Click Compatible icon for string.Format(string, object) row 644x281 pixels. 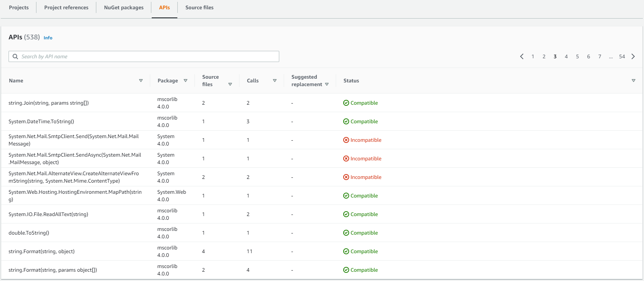pyautogui.click(x=346, y=251)
